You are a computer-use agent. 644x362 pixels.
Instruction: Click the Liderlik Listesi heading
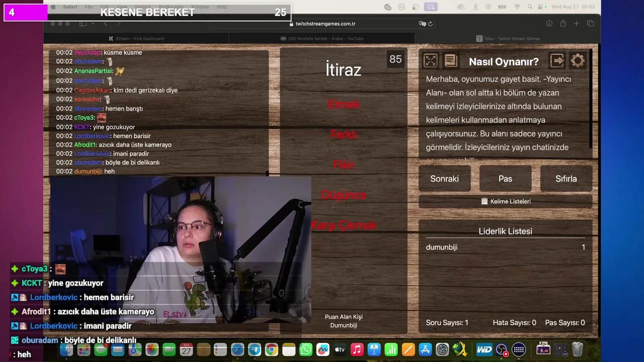pyautogui.click(x=506, y=231)
